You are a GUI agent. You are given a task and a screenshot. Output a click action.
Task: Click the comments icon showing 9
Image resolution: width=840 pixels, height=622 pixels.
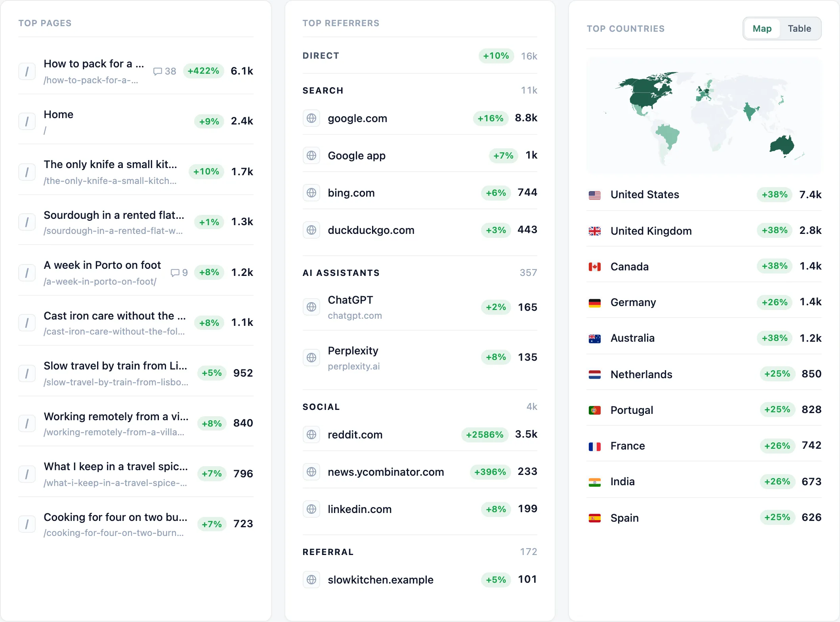pyautogui.click(x=175, y=273)
